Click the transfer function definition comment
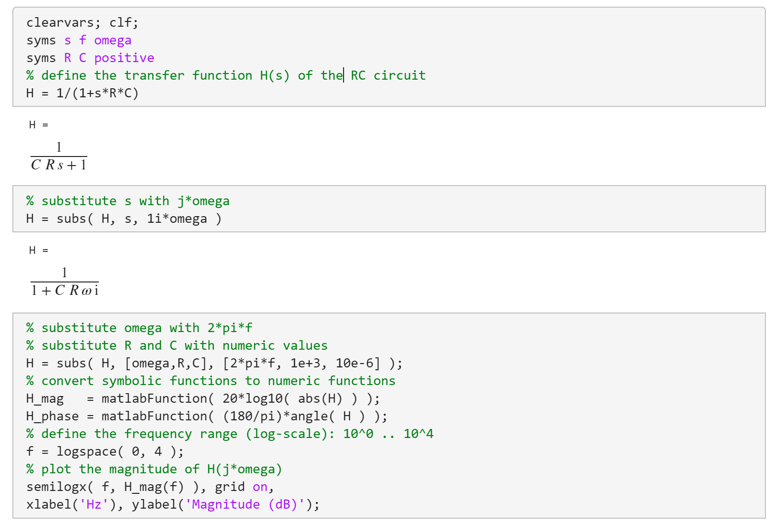774x532 pixels. [226, 76]
